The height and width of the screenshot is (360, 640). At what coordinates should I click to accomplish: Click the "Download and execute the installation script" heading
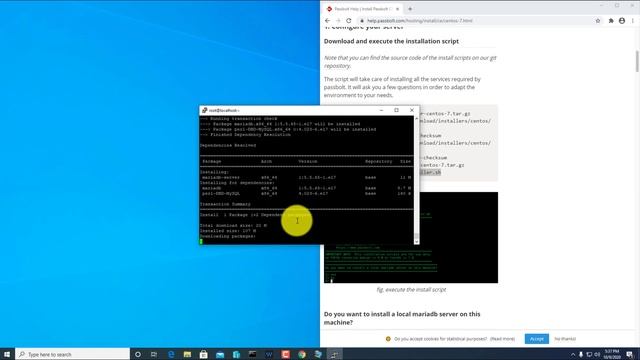click(x=391, y=41)
